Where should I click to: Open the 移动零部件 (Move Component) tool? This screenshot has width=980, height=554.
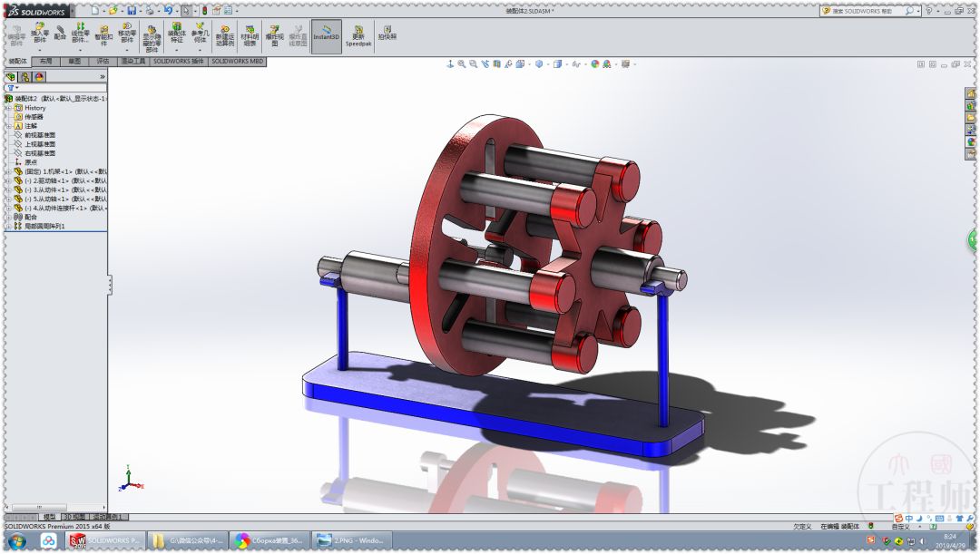click(125, 30)
